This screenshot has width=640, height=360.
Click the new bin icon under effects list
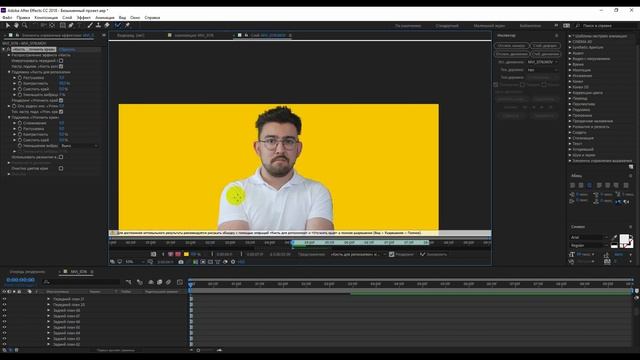point(631,167)
